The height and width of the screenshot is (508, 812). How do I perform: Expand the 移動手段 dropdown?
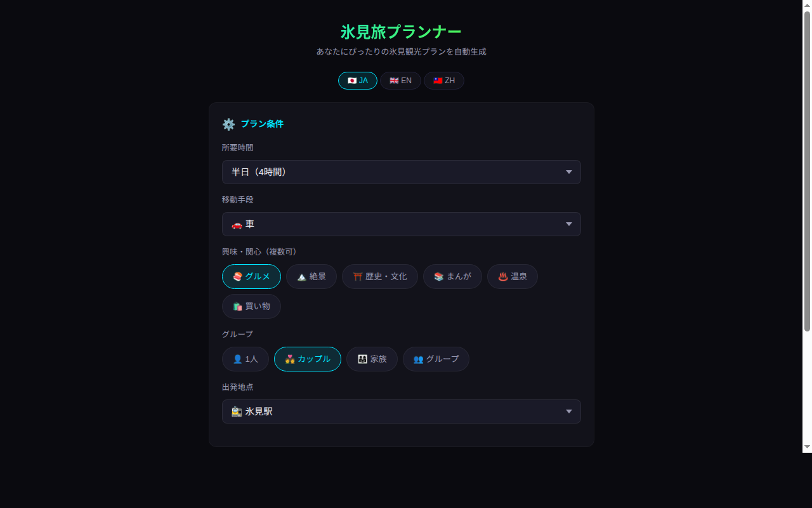coord(401,224)
